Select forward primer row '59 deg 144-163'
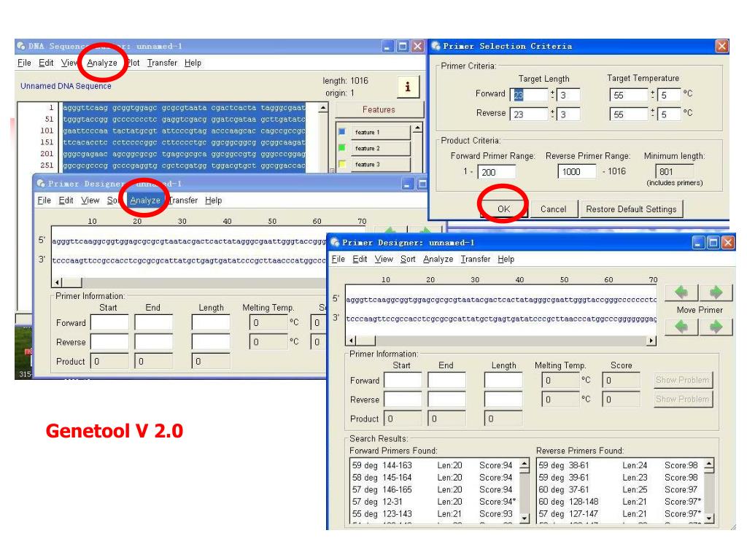747x560 pixels. (x=434, y=465)
